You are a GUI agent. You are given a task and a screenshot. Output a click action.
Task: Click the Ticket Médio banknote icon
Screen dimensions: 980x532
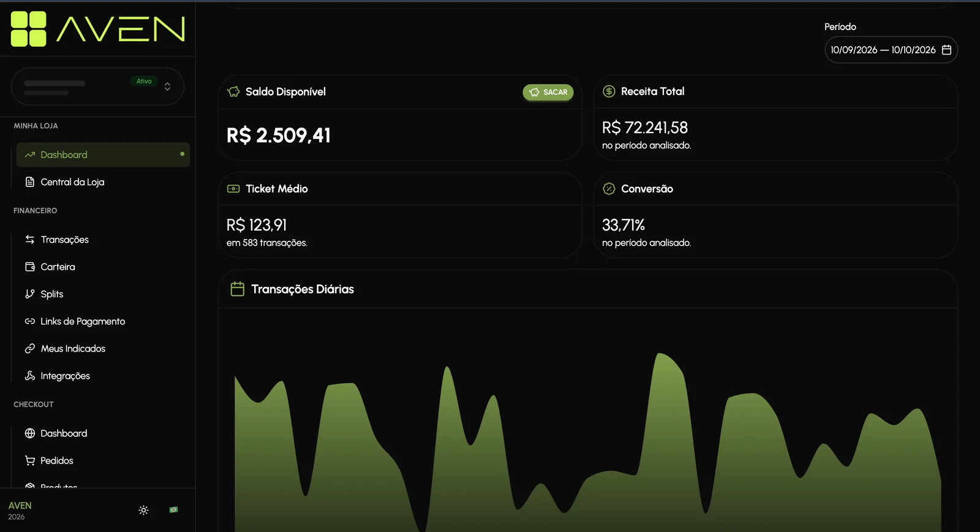tap(233, 189)
